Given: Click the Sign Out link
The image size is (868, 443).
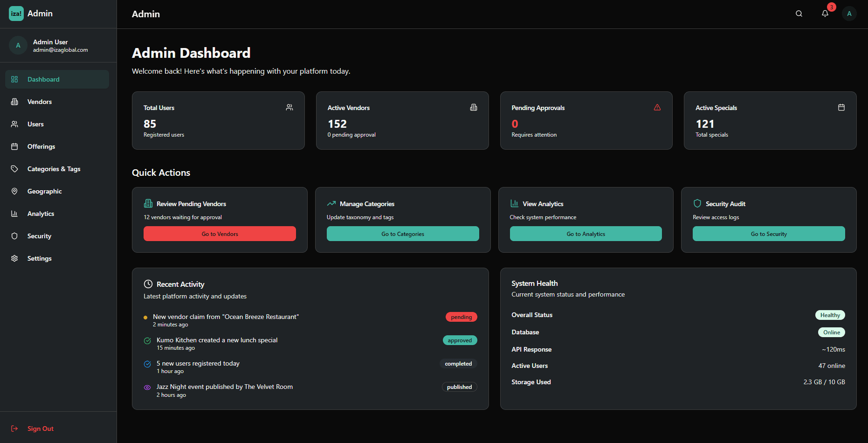Looking at the screenshot, I should 40,429.
